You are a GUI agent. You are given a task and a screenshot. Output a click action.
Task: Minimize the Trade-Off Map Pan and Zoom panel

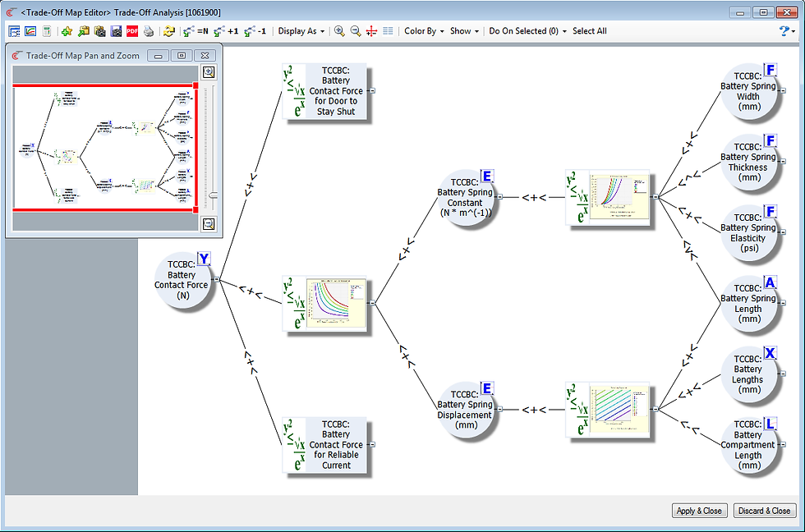click(158, 55)
